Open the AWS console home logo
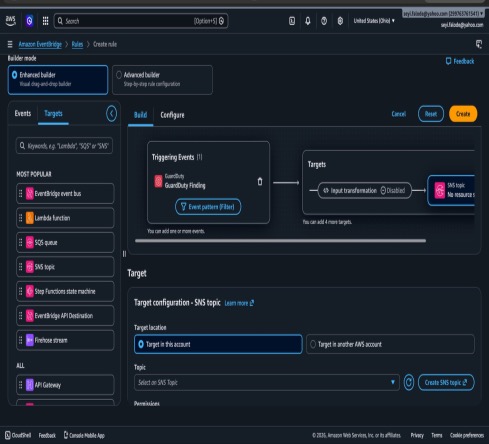 coord(11,21)
